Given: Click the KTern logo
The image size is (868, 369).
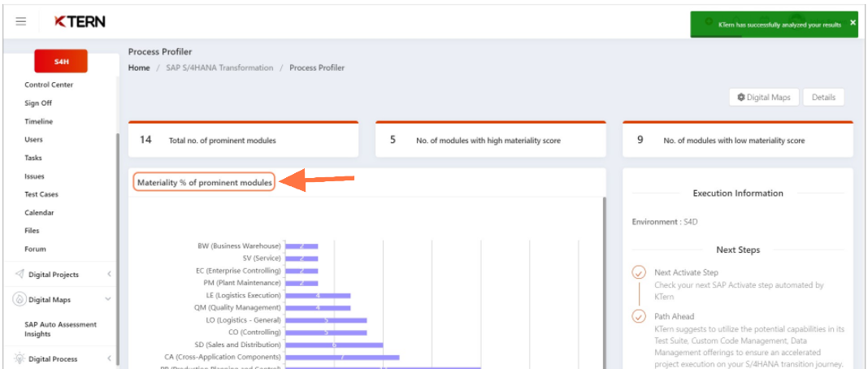Looking at the screenshot, I should 80,22.
